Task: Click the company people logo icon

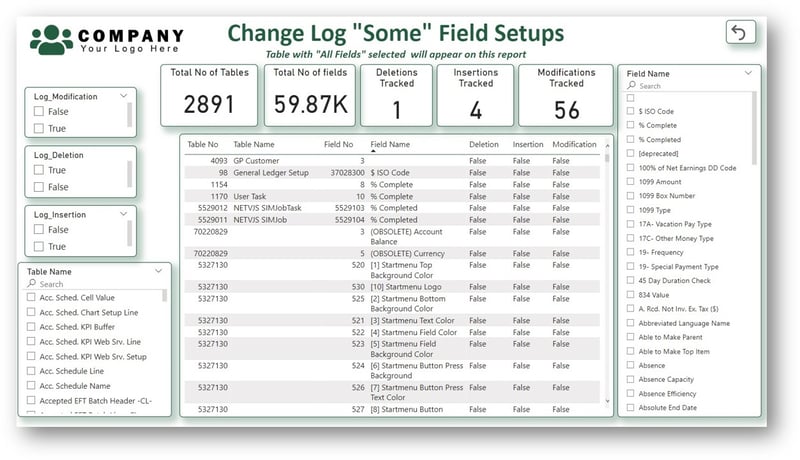Action: coord(52,40)
